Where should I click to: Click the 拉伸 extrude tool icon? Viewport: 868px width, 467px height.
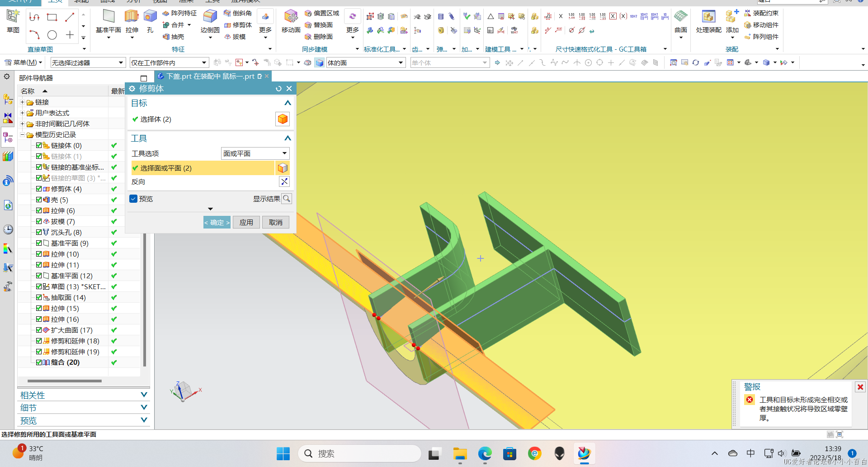click(x=132, y=17)
